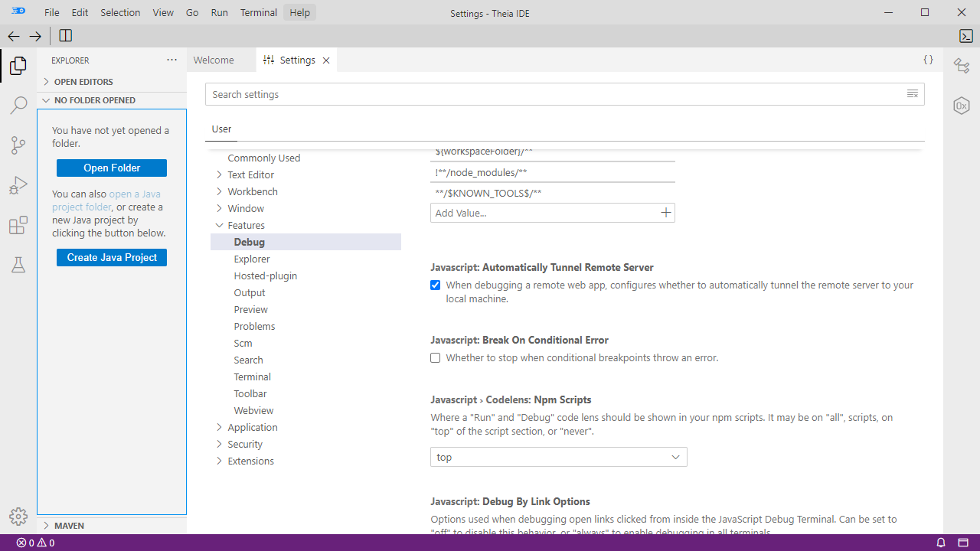Open the hexagon 0x icon in right sidebar
980x551 pixels.
[x=962, y=106]
